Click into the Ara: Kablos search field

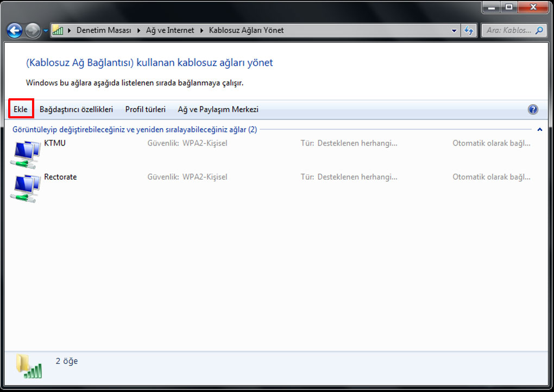pos(509,31)
